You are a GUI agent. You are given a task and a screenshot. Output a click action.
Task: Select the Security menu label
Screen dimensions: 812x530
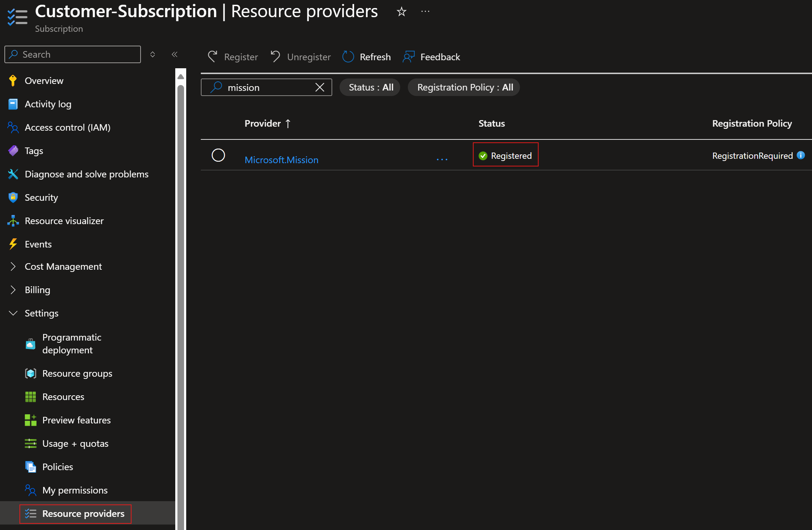(41, 197)
